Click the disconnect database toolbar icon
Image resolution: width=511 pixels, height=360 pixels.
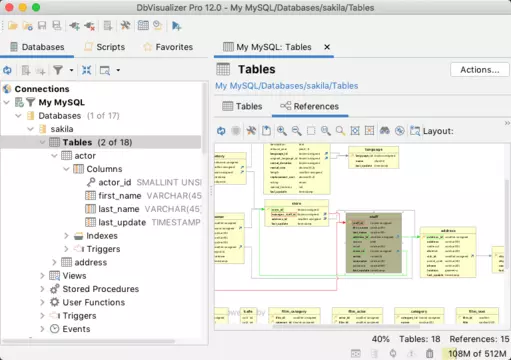89,26
